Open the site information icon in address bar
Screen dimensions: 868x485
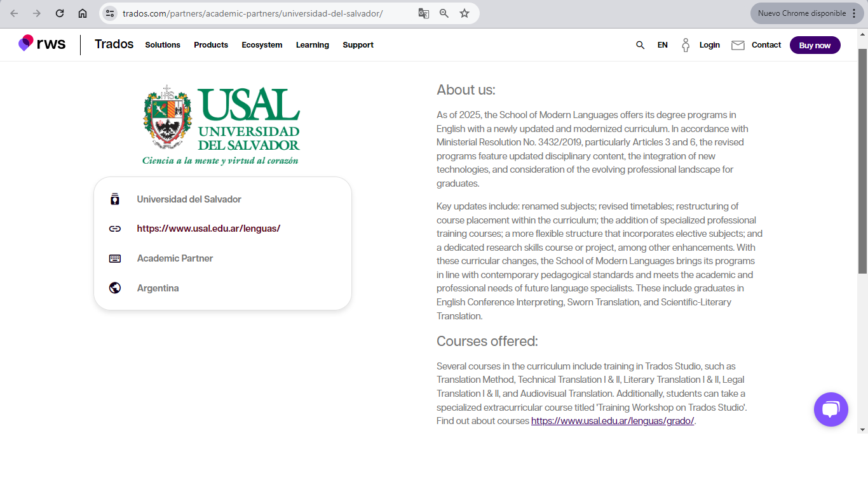click(x=110, y=13)
